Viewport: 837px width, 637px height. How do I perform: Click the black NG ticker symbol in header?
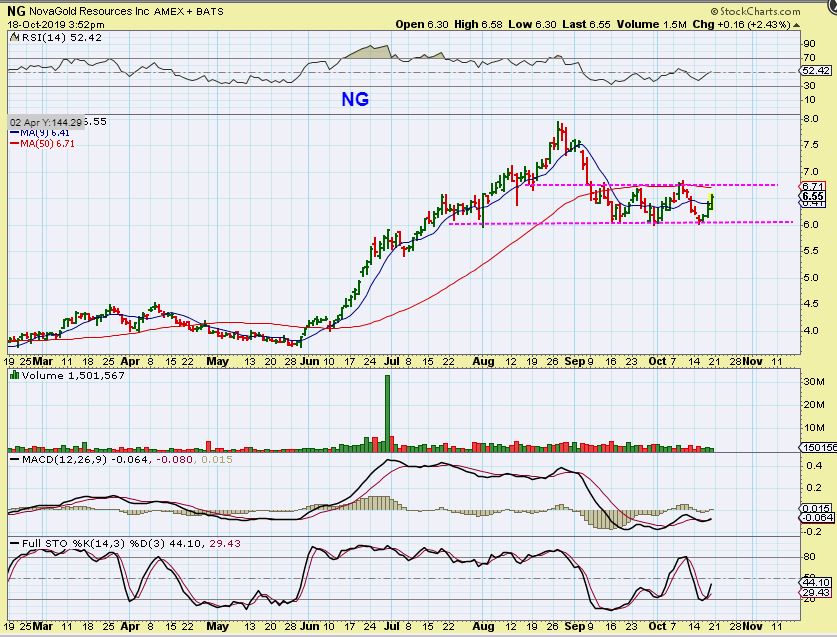click(x=16, y=11)
